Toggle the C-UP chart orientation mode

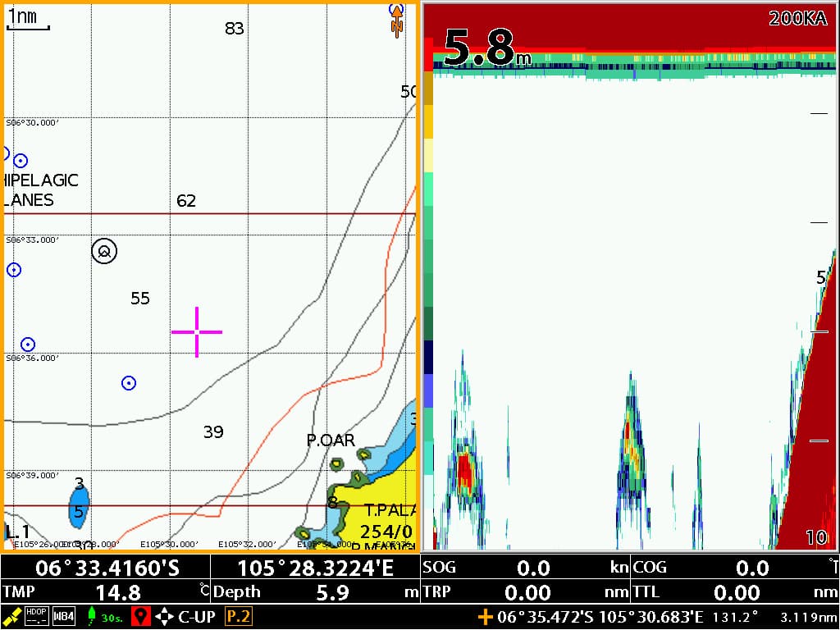199,617
